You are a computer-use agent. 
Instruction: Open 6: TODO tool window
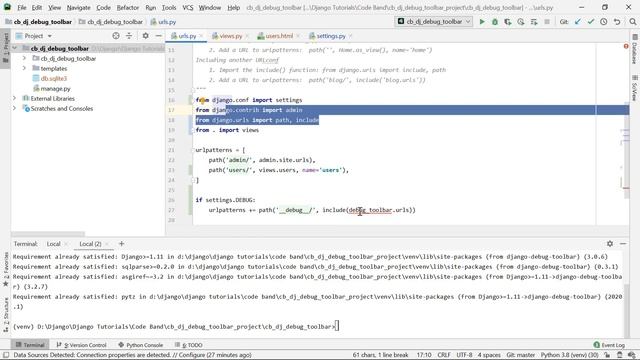189,345
